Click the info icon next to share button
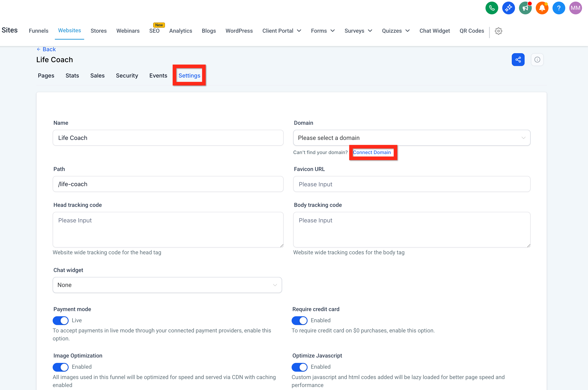Screen dimensions: 588x390 (x=538, y=59)
